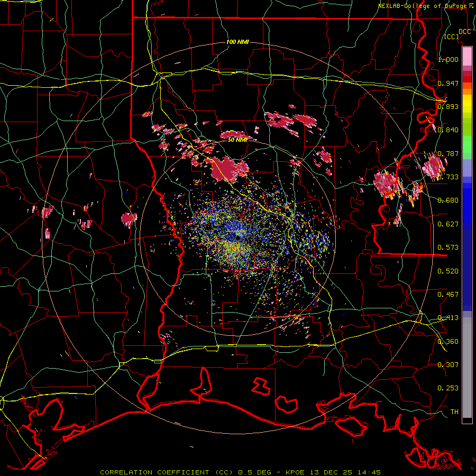Click the 0.893 scale value

pos(448,106)
